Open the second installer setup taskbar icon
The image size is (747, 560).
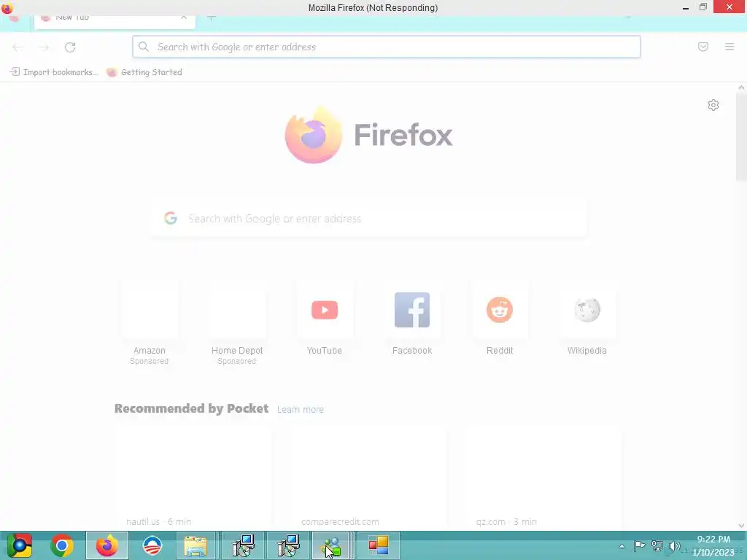288,545
